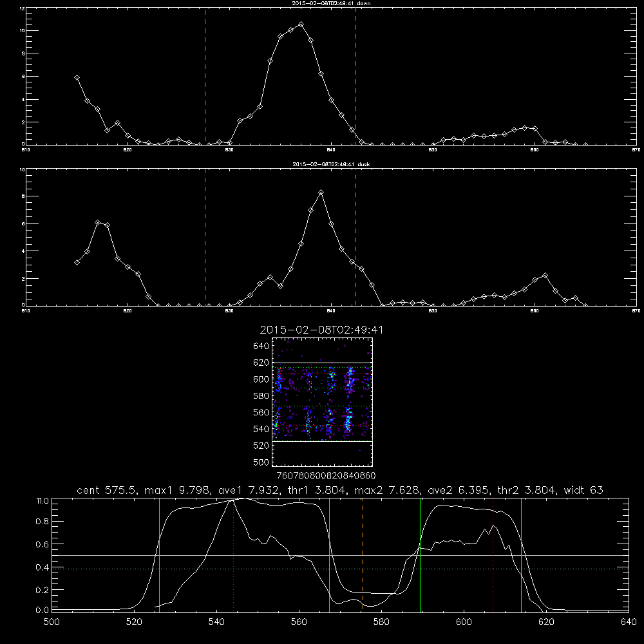Click the 640 y-axis label beside the heatmap
This screenshot has width=644, height=644.
261,346
